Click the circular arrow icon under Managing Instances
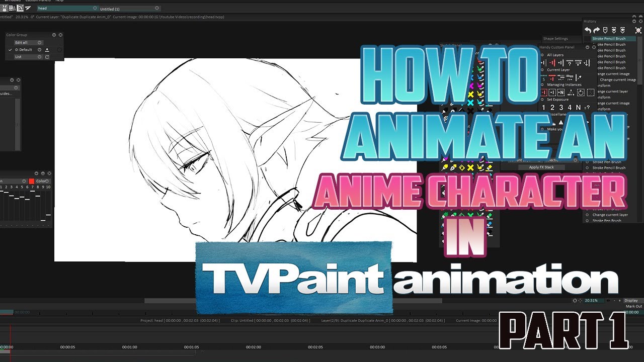The width and height of the screenshot is (644, 362). 581,93
